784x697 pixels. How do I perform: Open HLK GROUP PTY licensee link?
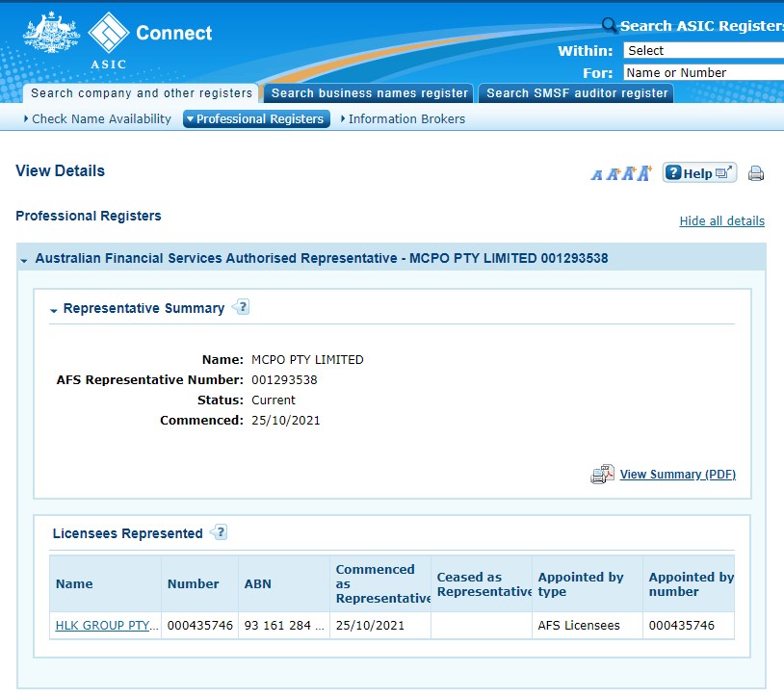(x=107, y=625)
